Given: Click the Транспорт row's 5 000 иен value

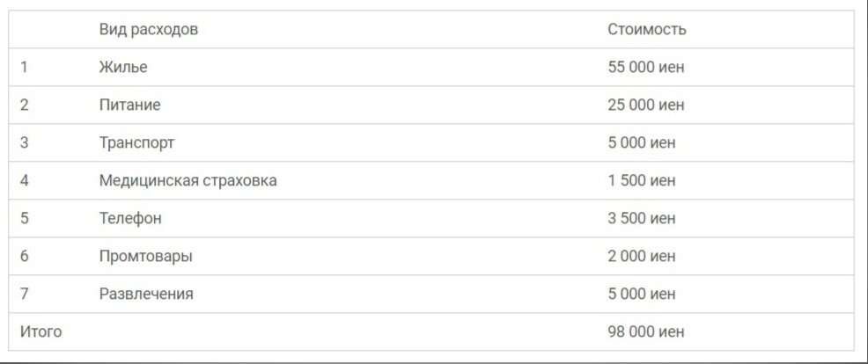Looking at the screenshot, I should coord(642,142).
